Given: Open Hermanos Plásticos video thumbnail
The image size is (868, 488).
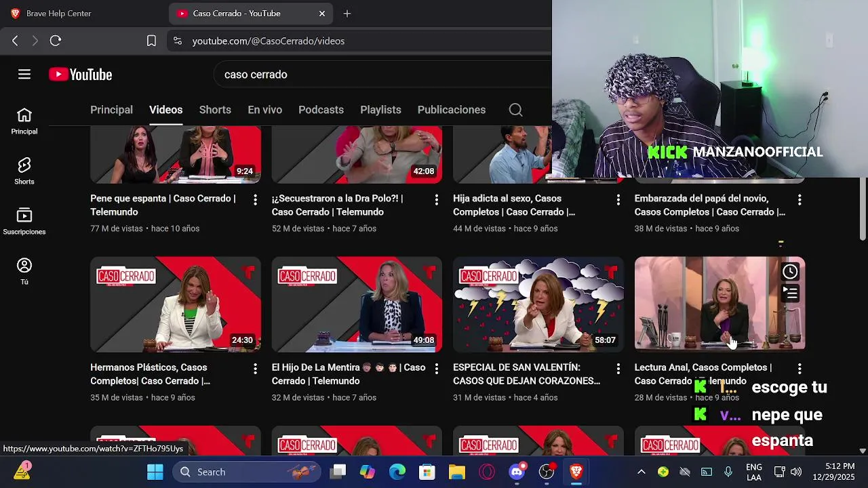Looking at the screenshot, I should (x=176, y=304).
